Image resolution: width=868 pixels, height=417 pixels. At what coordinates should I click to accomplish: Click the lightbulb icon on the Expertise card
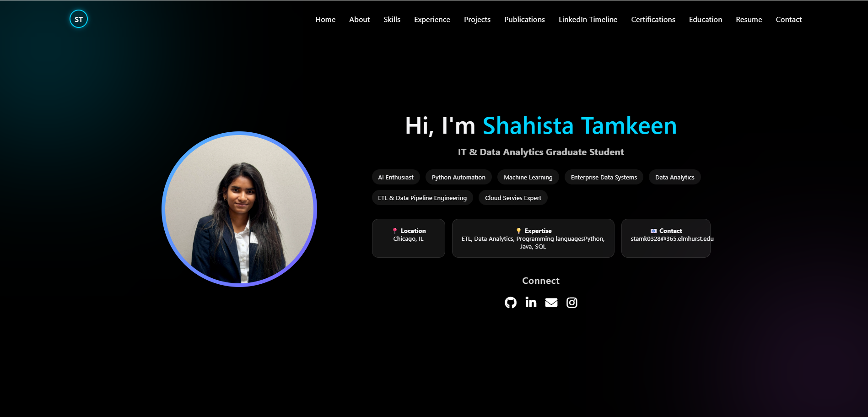pyautogui.click(x=518, y=231)
